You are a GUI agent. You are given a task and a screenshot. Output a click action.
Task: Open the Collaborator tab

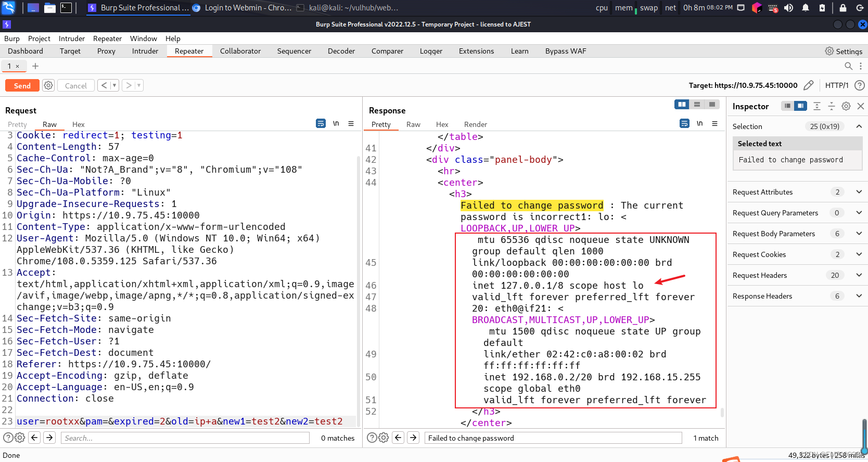pyautogui.click(x=240, y=51)
